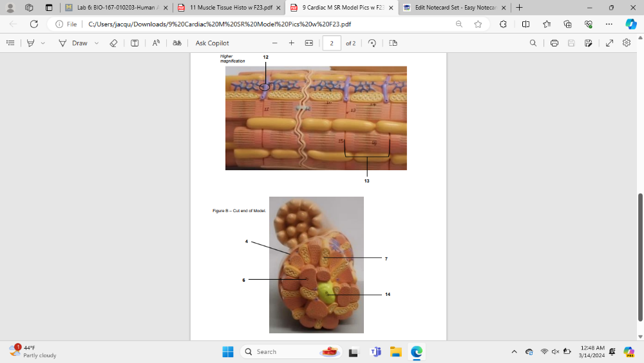Click the Rotate page icon

pyautogui.click(x=372, y=43)
